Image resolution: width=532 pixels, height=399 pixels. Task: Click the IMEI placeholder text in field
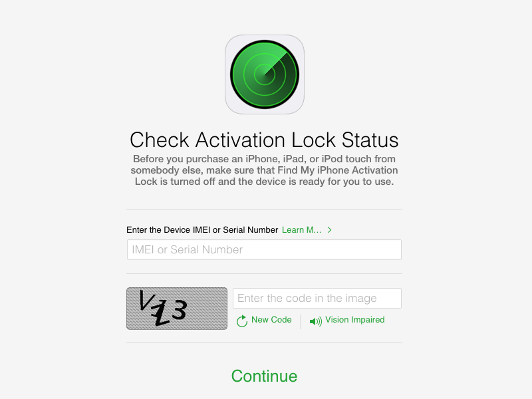click(188, 250)
